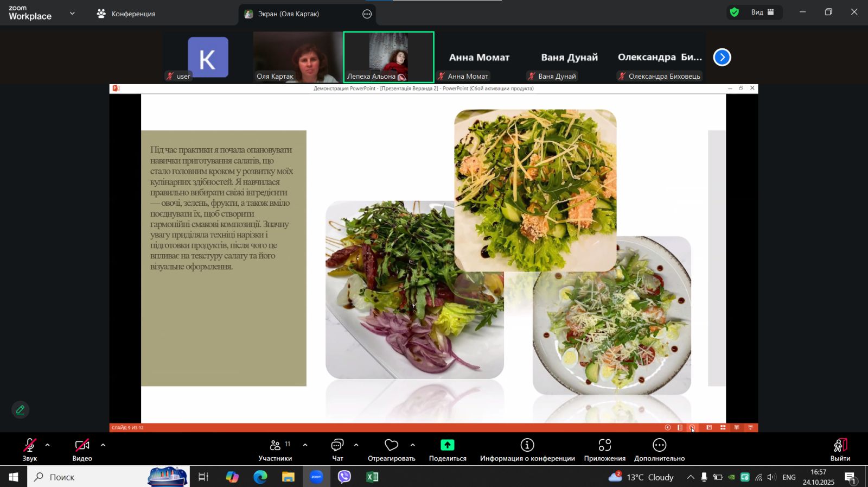868x487 pixels.
Task: Click the annotation pencil icon
Action: pos(20,410)
